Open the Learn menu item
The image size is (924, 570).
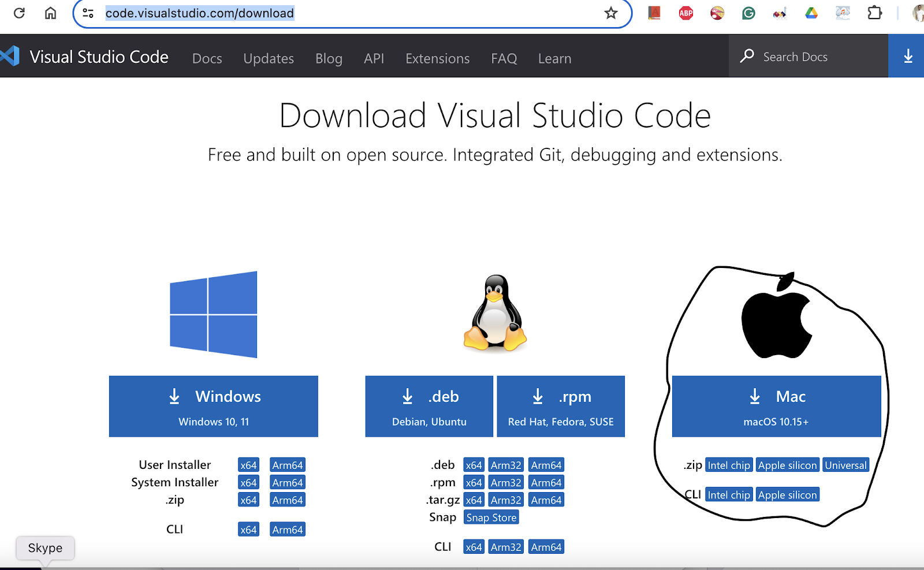(555, 58)
